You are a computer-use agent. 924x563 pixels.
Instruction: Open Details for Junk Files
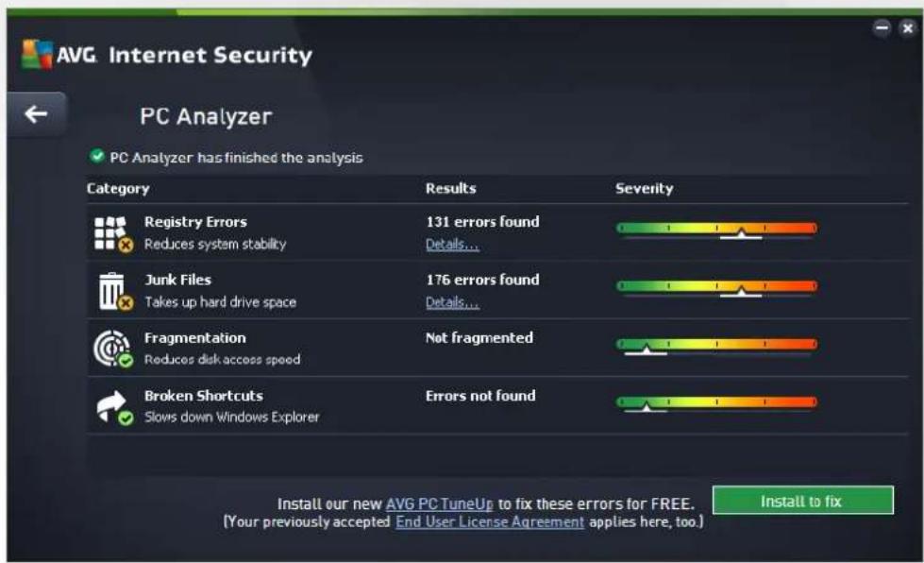coord(452,302)
